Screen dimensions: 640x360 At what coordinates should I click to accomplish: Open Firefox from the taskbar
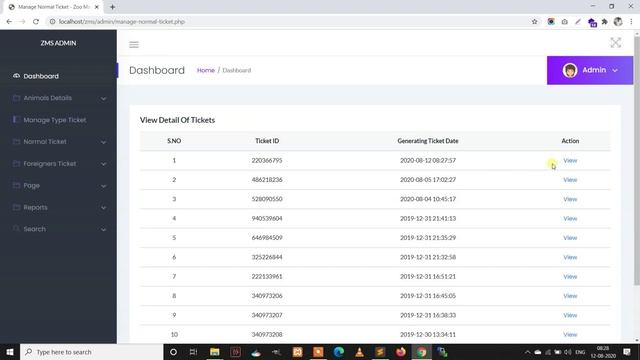coord(401,352)
